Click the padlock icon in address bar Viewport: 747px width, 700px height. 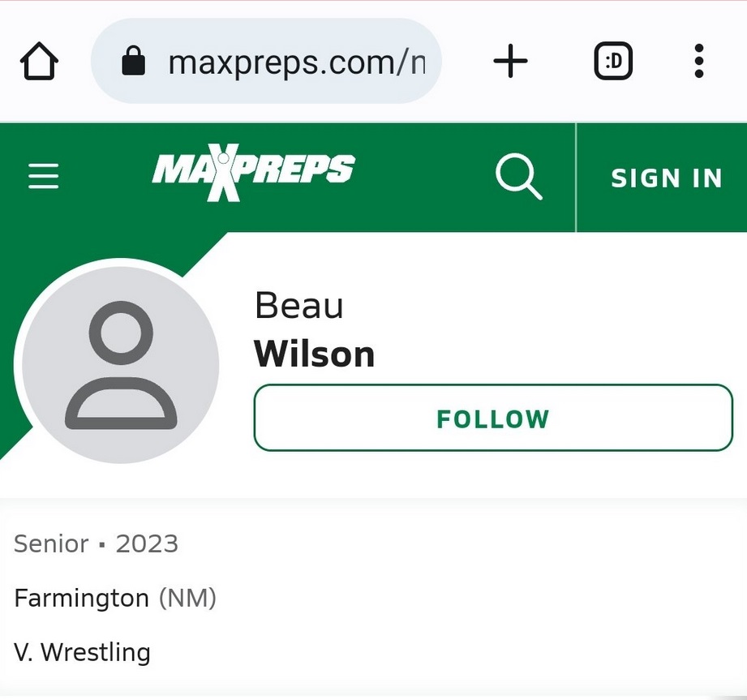(135, 60)
